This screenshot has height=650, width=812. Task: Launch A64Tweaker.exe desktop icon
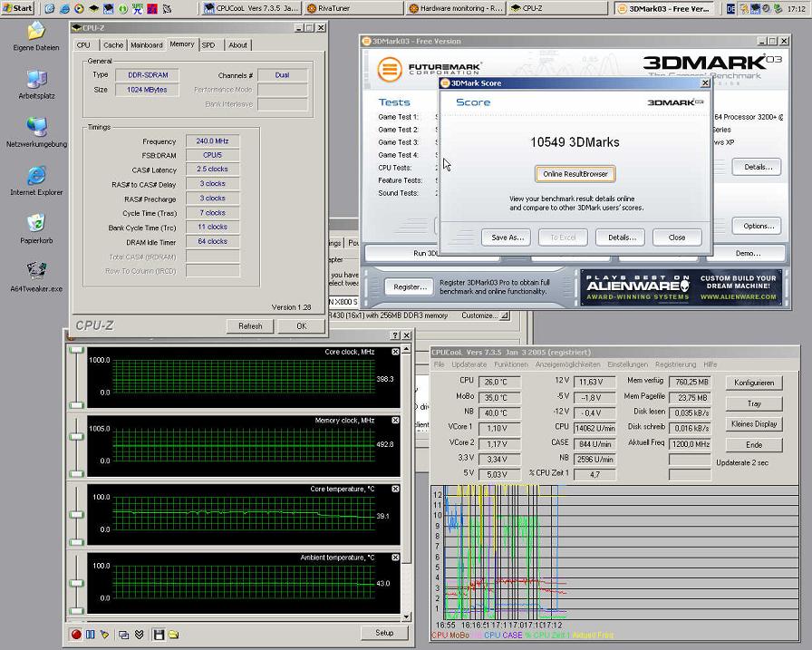36,277
